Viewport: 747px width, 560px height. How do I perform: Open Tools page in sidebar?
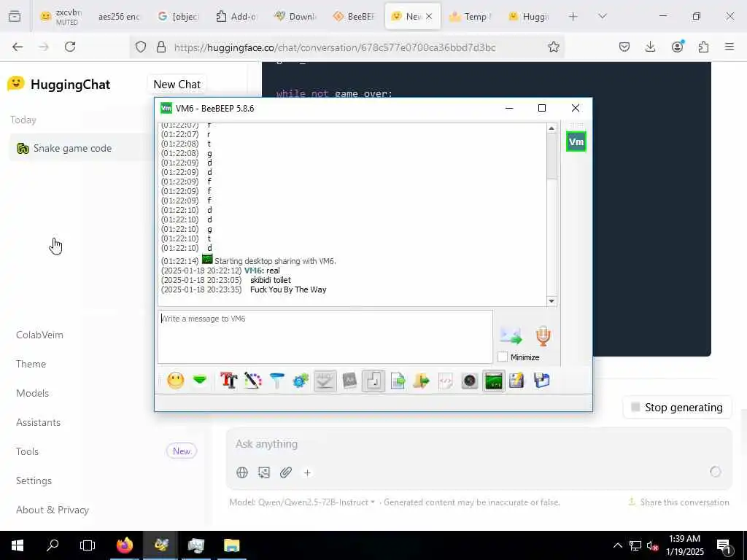(x=27, y=451)
